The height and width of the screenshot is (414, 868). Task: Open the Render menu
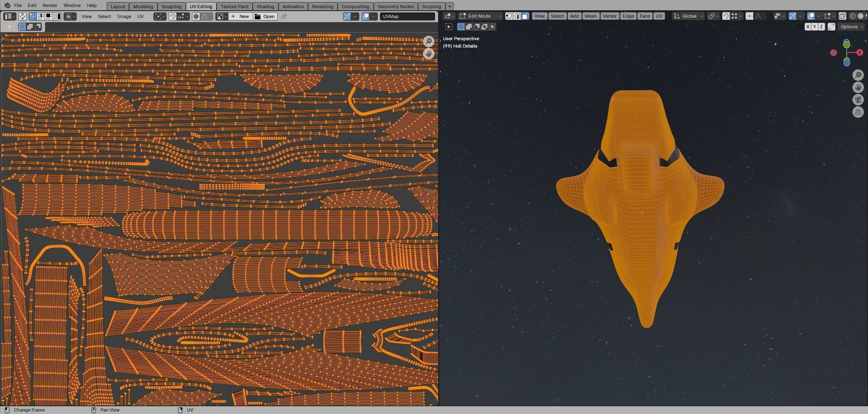pos(50,5)
